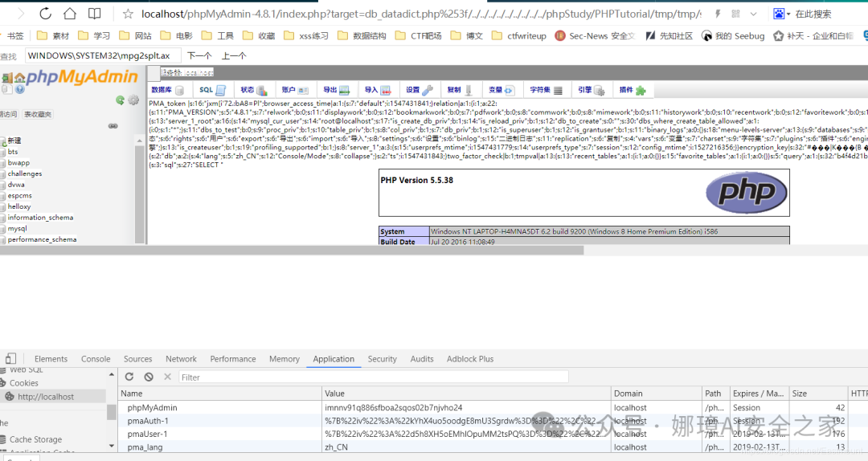Open the Sec-News bookmark
This screenshot has width=868, height=461.
click(x=594, y=36)
